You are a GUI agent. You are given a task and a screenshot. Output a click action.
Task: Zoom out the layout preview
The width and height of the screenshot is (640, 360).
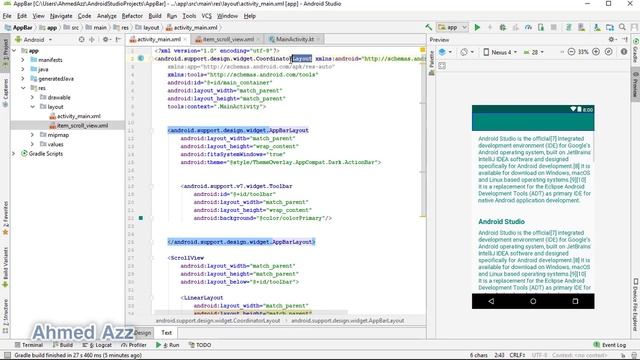click(x=571, y=52)
